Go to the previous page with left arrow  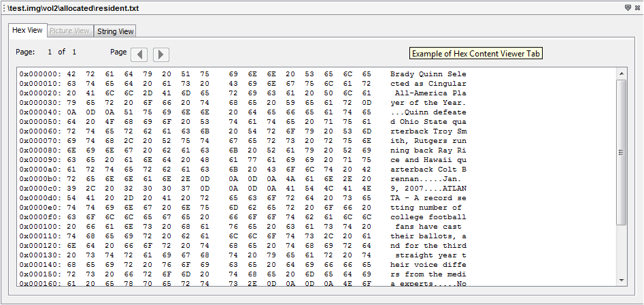coord(139,54)
